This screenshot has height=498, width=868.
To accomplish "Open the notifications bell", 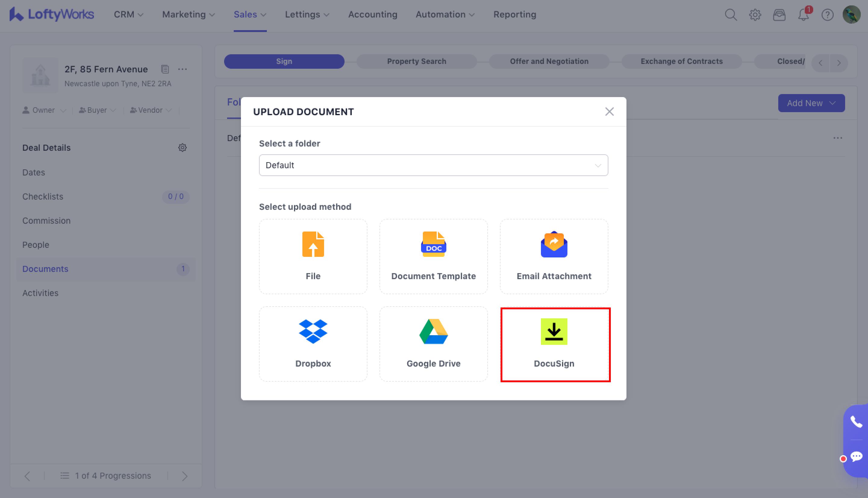I will (803, 15).
